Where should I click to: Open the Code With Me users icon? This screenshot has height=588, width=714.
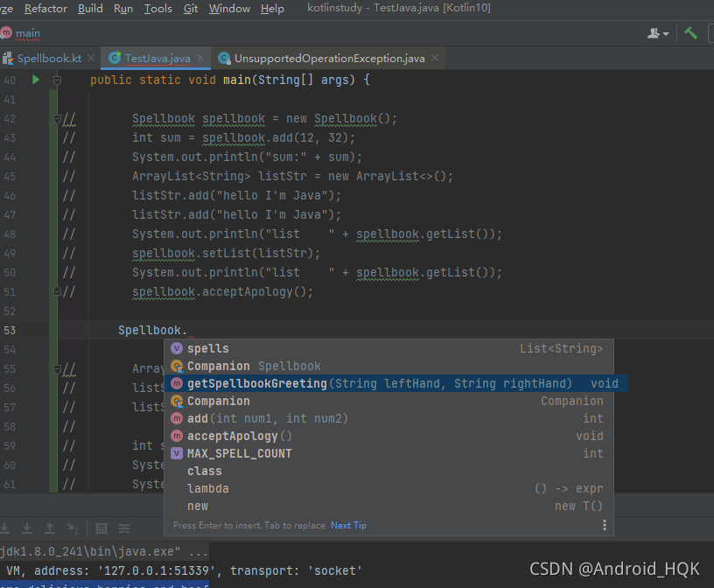[654, 33]
